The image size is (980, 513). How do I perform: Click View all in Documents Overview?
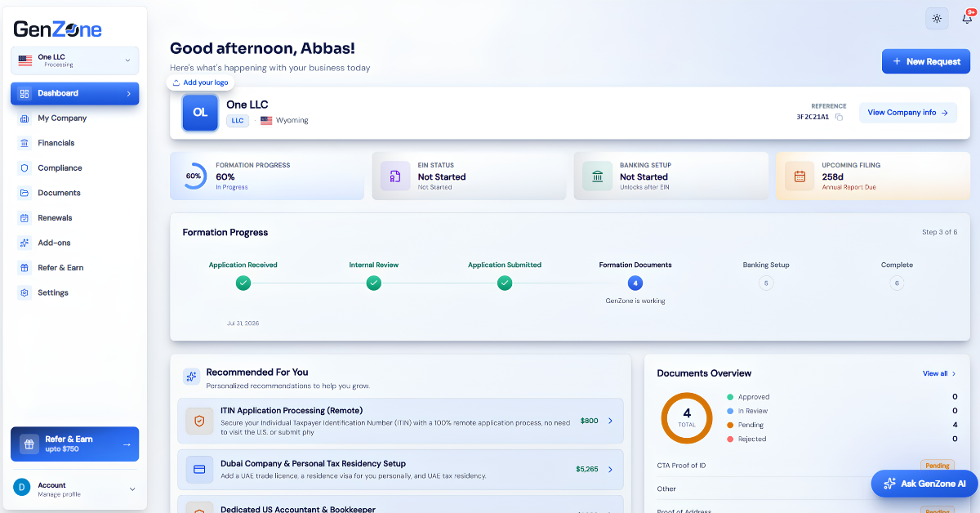(939, 373)
